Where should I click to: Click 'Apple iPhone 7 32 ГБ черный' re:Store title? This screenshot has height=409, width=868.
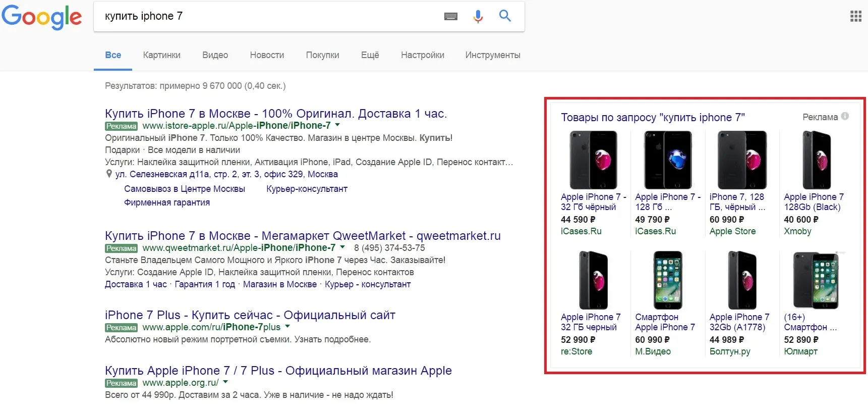[591, 322]
